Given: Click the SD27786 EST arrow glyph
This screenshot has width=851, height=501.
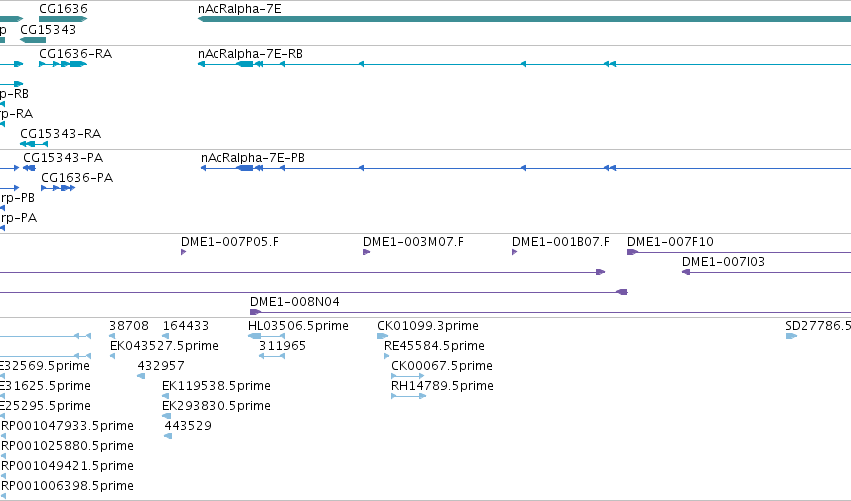Looking at the screenshot, I should 791,336.
